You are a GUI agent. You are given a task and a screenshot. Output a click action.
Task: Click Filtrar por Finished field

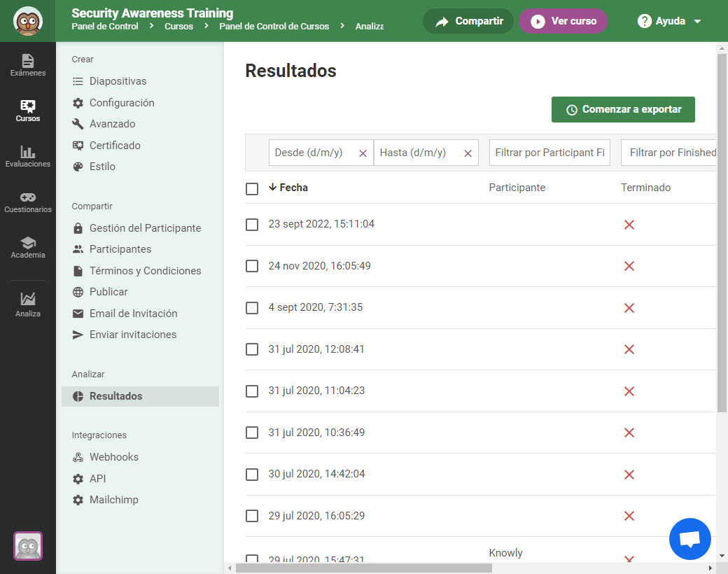coord(668,153)
